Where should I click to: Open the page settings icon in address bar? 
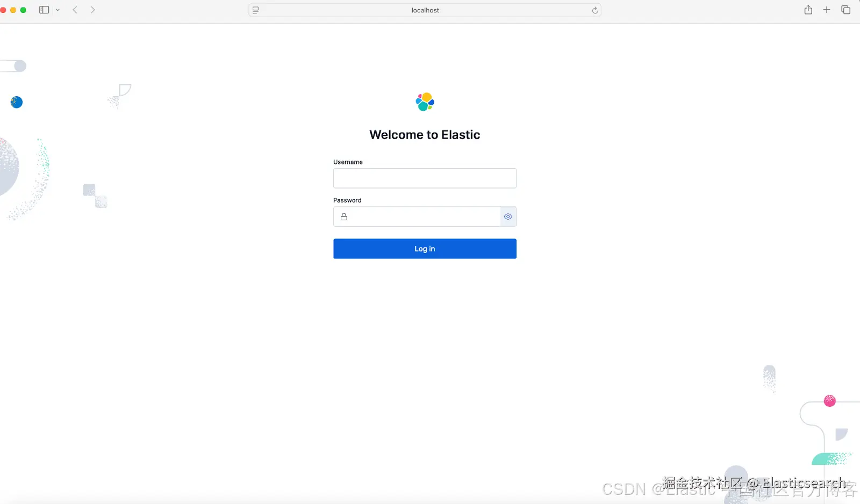point(256,10)
